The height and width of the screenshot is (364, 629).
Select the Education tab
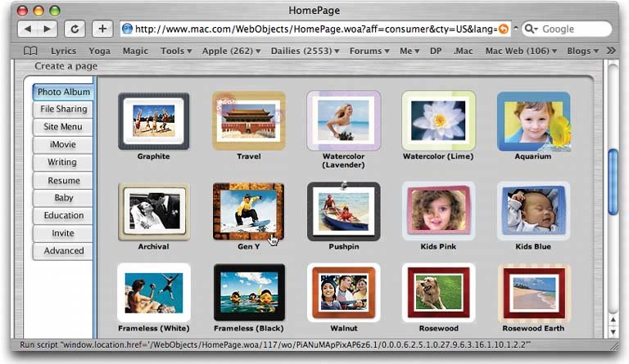(64, 215)
